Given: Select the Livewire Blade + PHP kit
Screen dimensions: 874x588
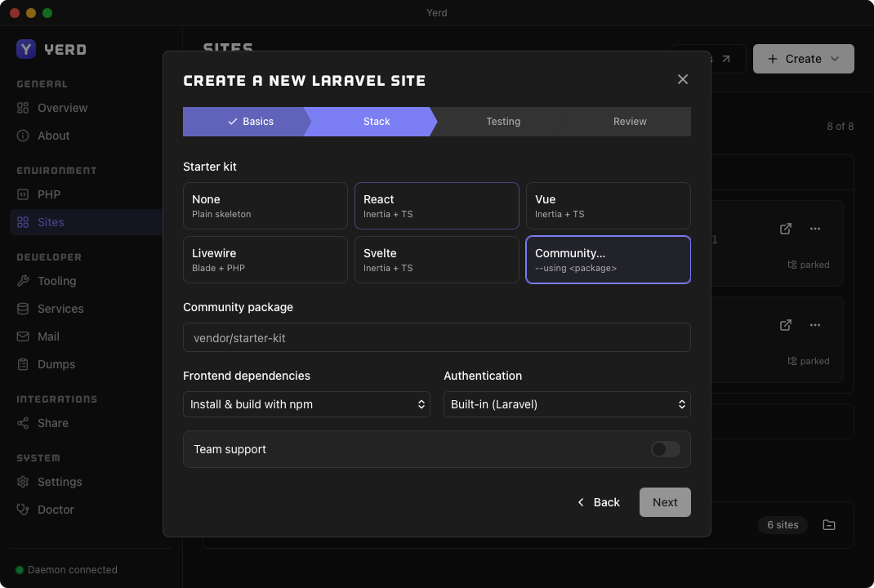Looking at the screenshot, I should (265, 260).
